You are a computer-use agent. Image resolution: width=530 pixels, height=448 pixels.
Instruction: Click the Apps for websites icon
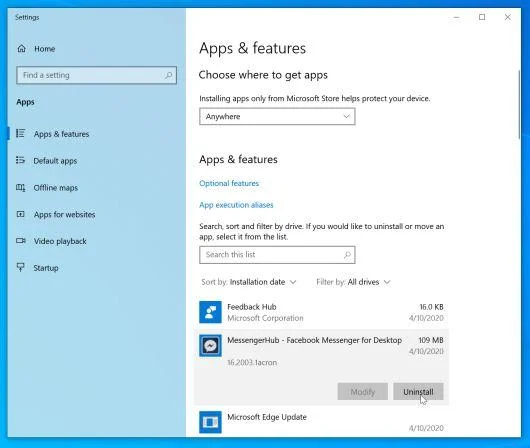(21, 214)
